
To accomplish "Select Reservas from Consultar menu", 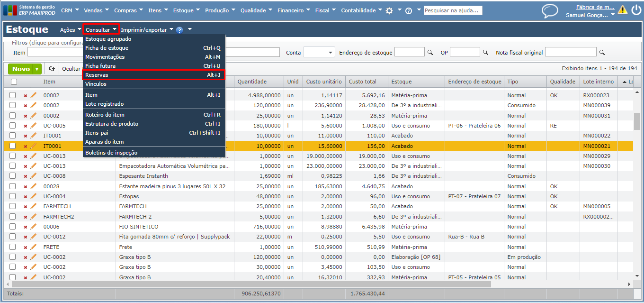I will pyautogui.click(x=97, y=75).
